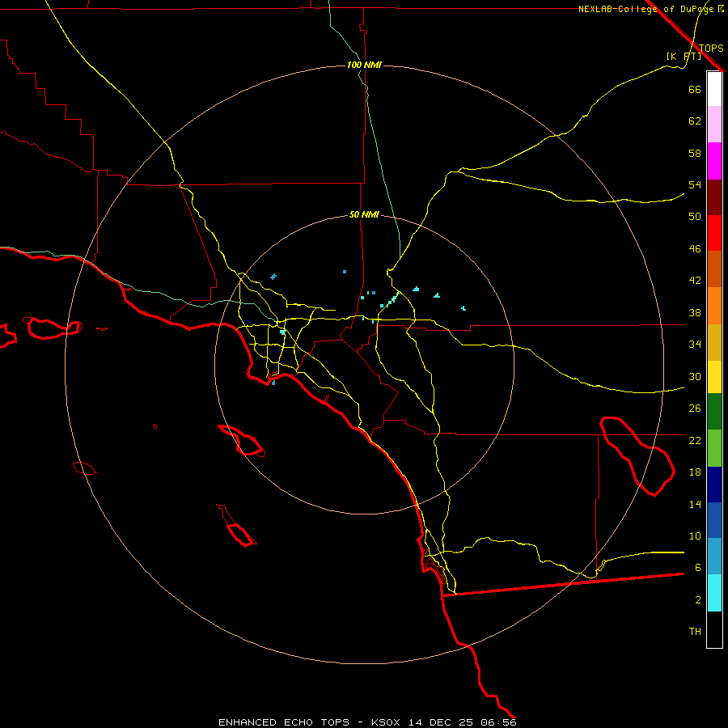Click the 'KSOX' station identifier in the caption
The width and height of the screenshot is (728, 728).
click(x=385, y=722)
